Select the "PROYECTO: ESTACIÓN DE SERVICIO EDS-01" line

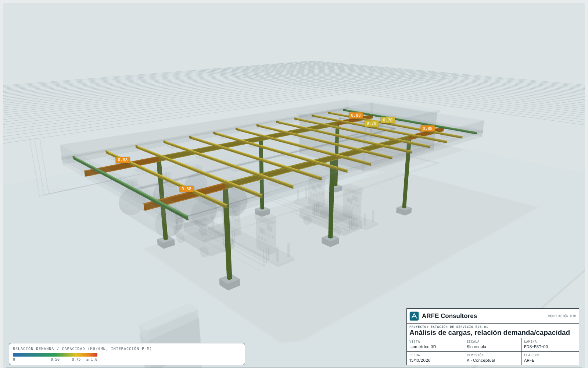(x=449, y=327)
